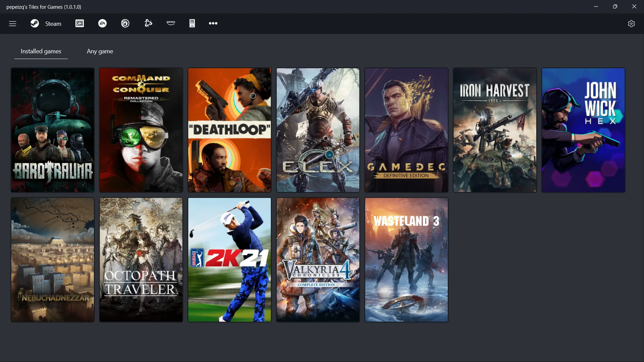Select the Command & Conquer Remastered tile
The width and height of the screenshot is (644, 362).
(141, 130)
